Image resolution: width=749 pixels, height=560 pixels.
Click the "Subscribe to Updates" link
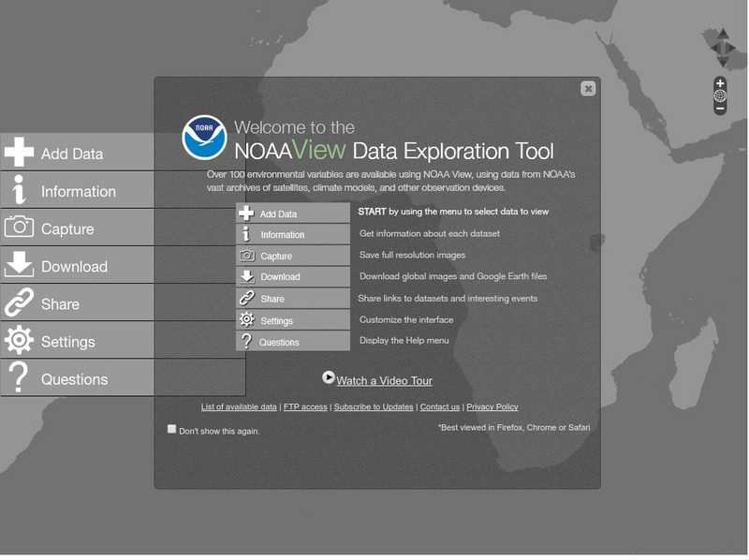375,407
